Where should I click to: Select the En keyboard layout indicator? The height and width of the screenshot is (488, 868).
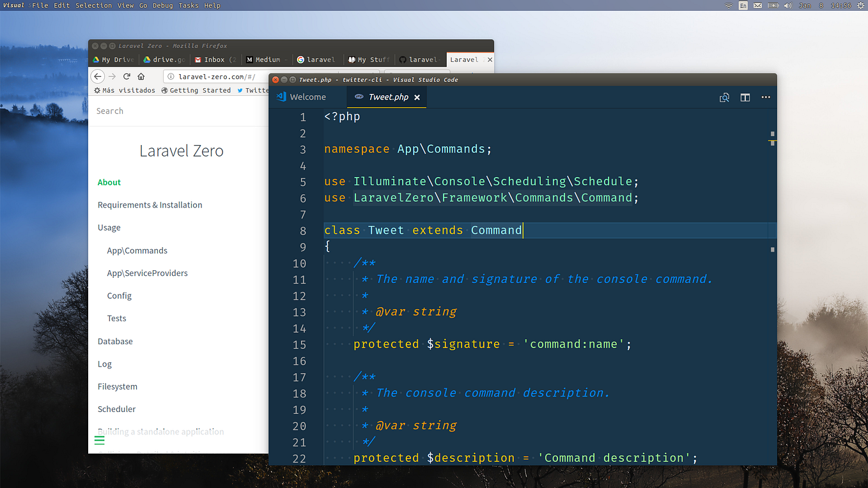coord(743,5)
